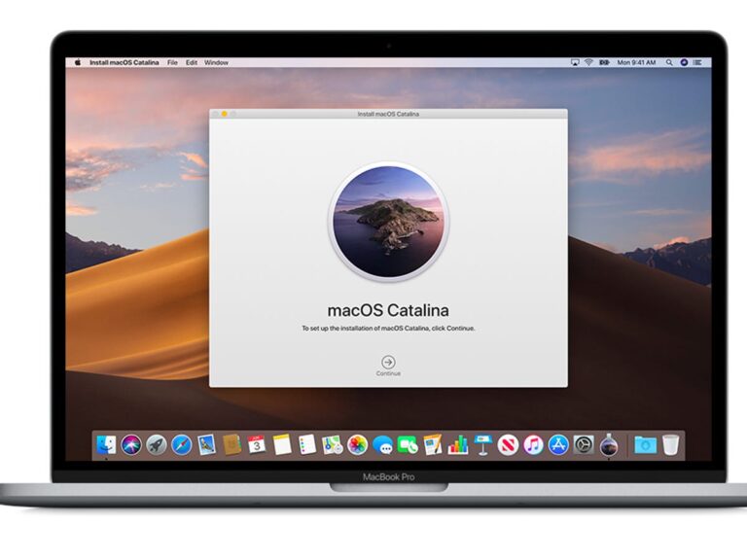Open Maps from the dock
Viewport: 747px width, 560px height.
coord(332,445)
